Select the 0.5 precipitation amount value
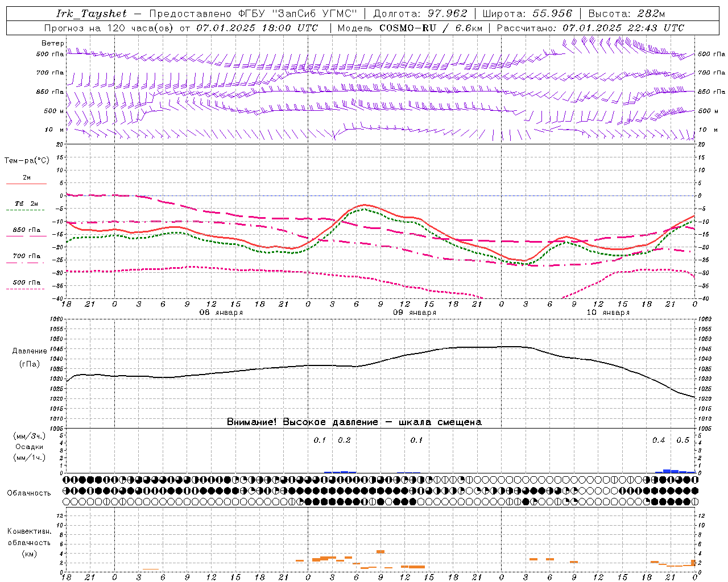Viewport: 728px width, 582px height. 682,440
